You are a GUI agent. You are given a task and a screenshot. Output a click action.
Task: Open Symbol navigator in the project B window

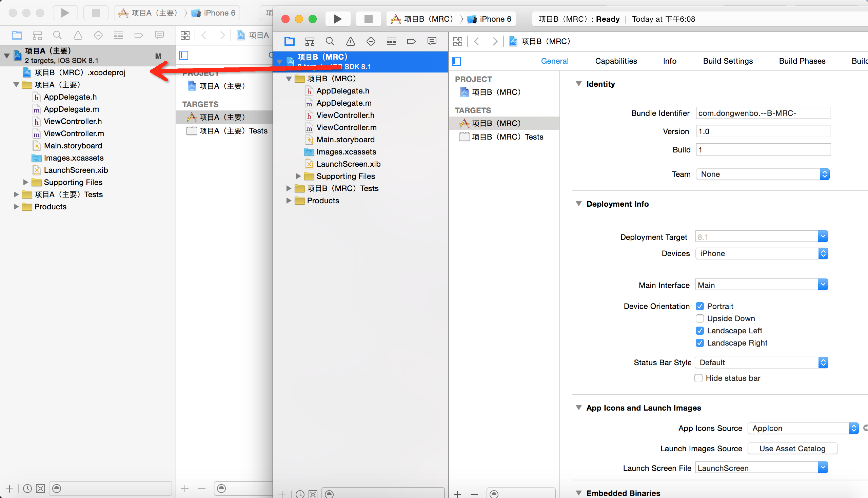tap(310, 41)
